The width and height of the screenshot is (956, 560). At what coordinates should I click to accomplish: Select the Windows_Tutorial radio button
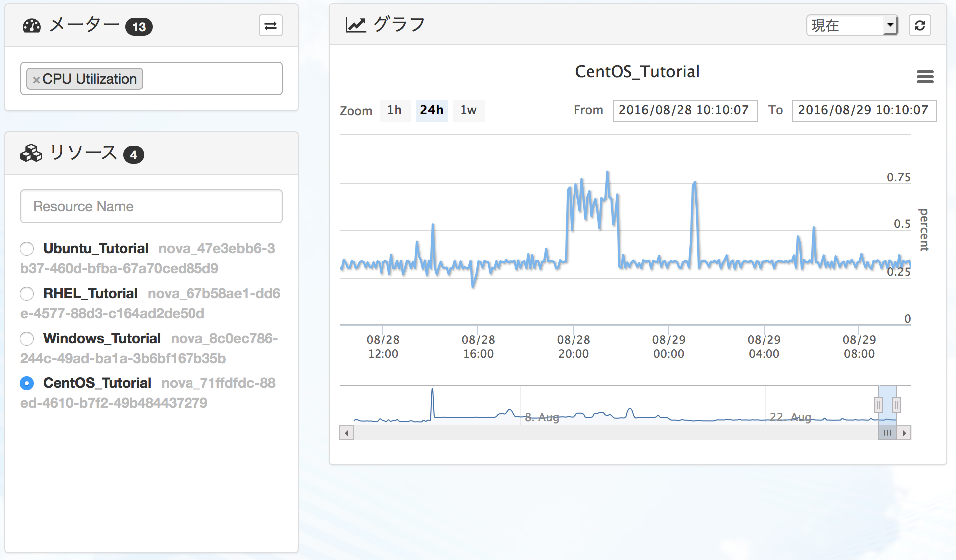(x=27, y=339)
